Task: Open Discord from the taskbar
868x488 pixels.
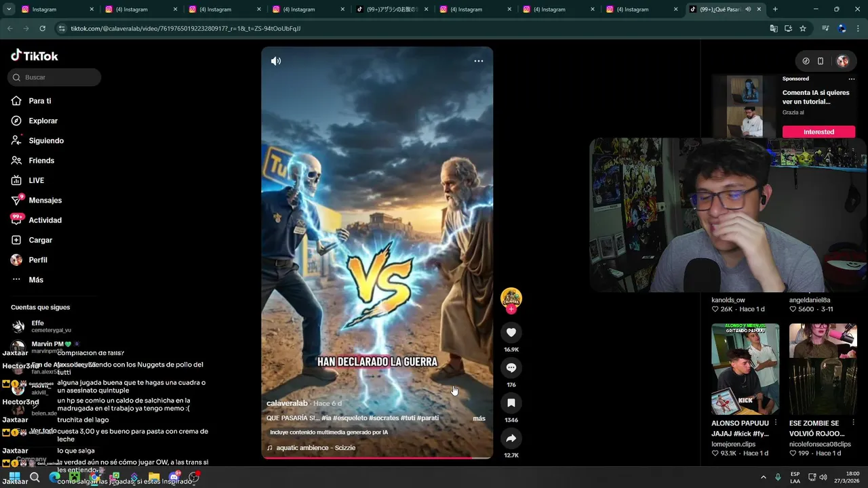Action: click(x=174, y=477)
